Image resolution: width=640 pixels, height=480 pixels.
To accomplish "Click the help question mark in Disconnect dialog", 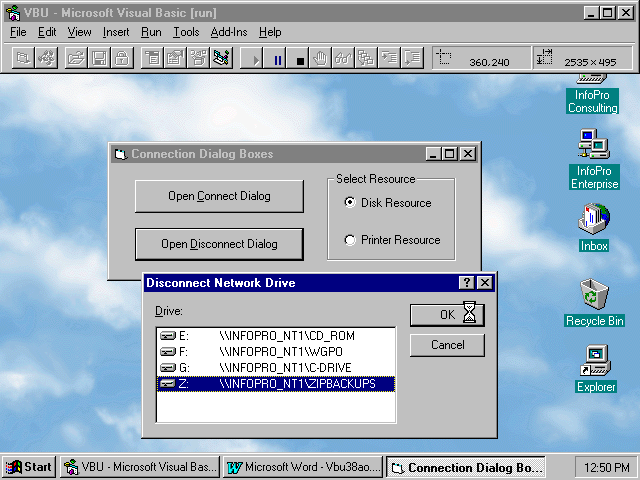I will click(x=467, y=283).
